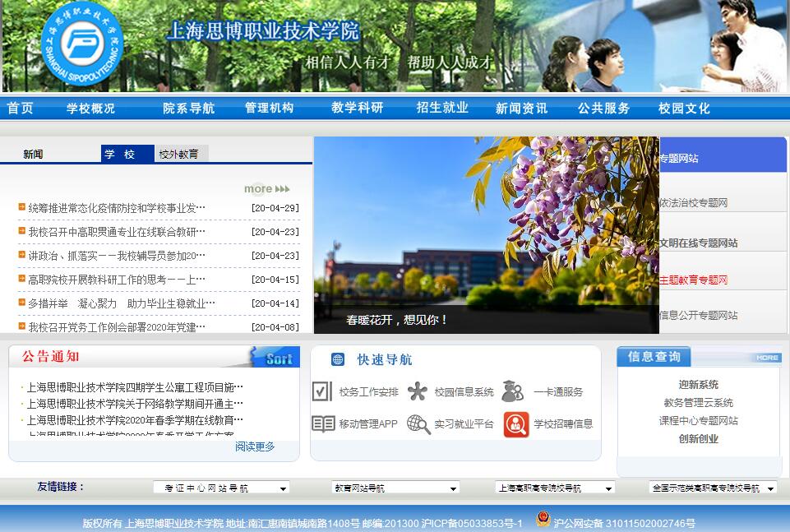Open the 迎新系统 link
Viewport: 790px width, 532px height.
coord(698,385)
